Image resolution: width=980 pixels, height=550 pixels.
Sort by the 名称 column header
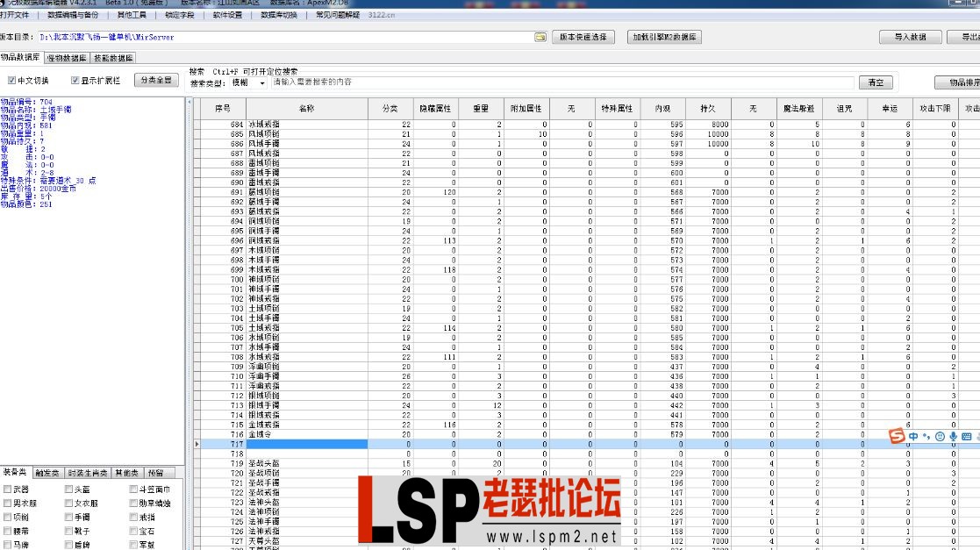(x=306, y=109)
